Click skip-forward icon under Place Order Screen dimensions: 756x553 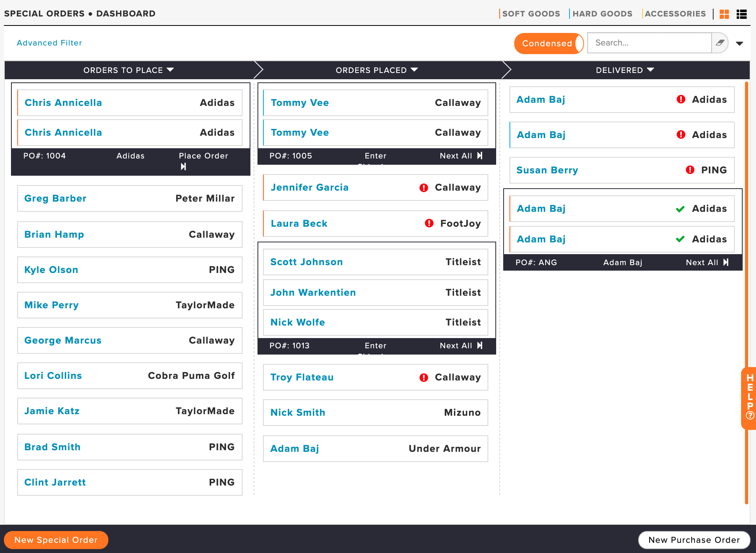point(183,167)
